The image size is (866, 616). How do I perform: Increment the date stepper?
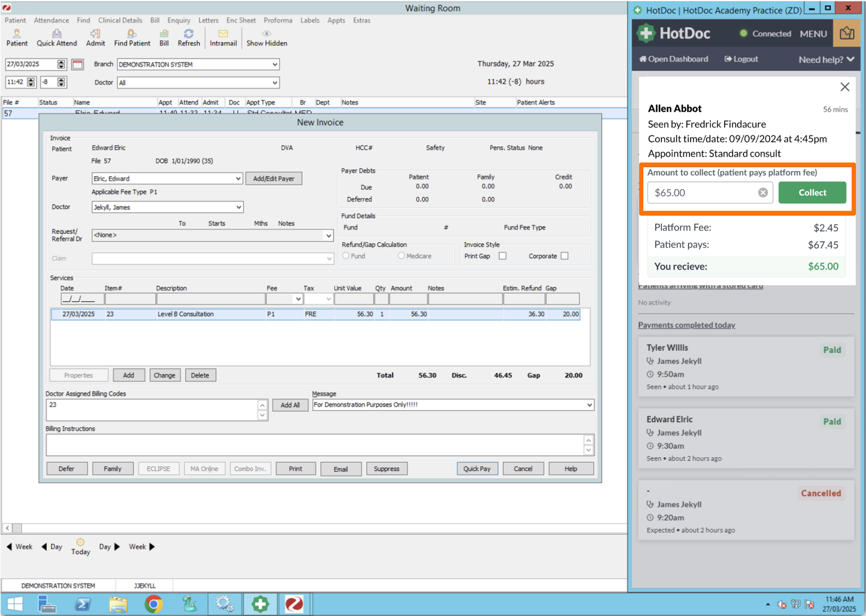tap(61, 62)
